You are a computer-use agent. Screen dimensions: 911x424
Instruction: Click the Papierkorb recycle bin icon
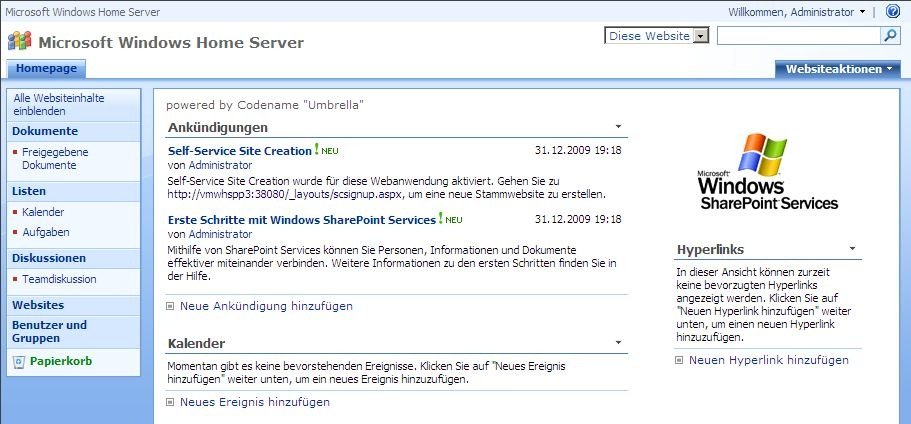pos(19,362)
